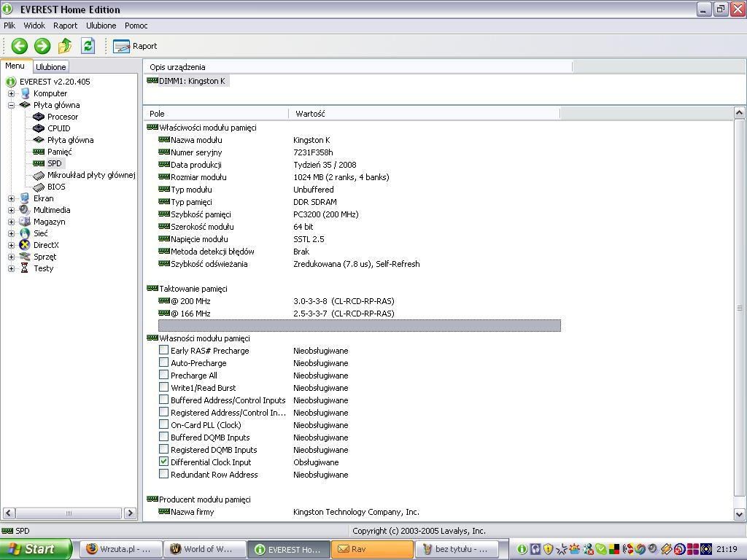Open the Plik menu

(x=9, y=26)
